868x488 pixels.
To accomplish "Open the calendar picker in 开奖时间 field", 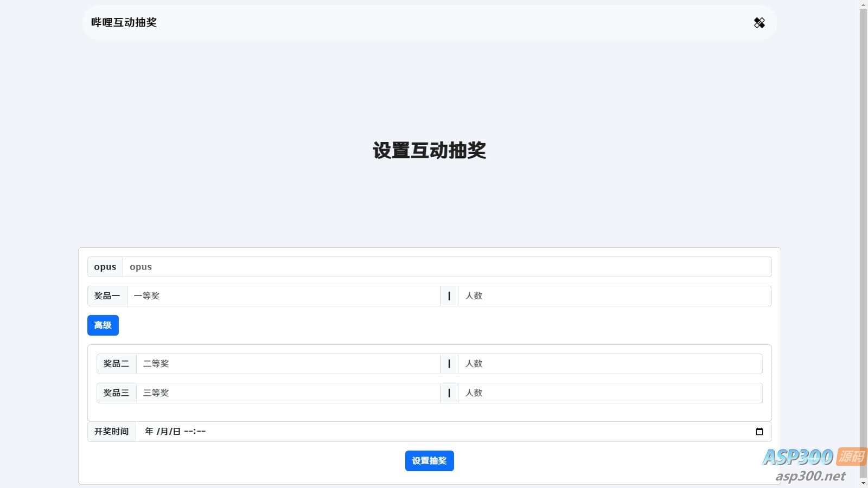I will [759, 432].
